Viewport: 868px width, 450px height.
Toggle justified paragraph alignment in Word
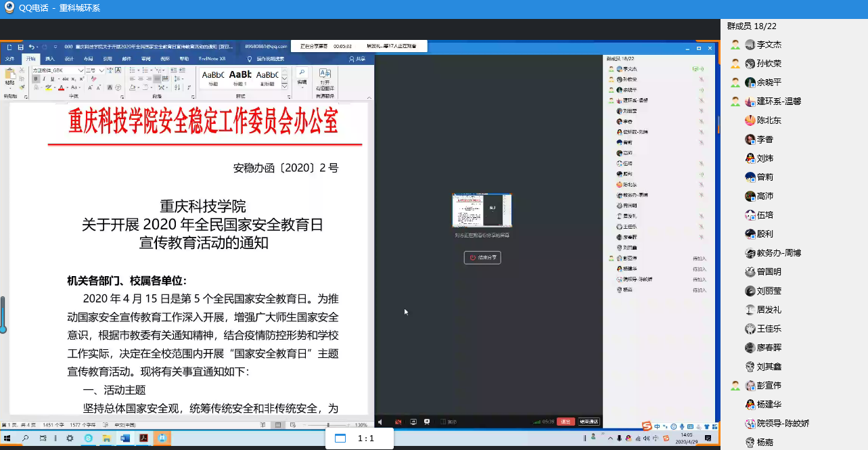click(157, 78)
